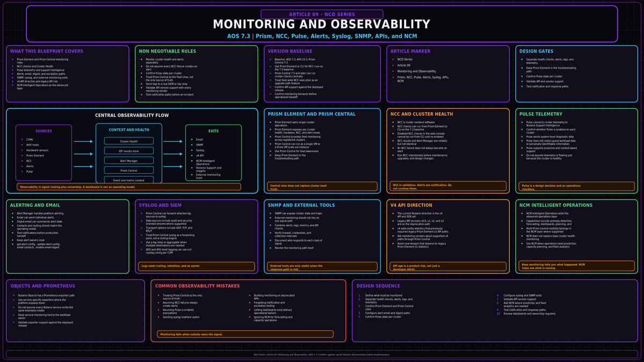Viewport: 644px width, 362px height.
Task: Click the "Nutanix Objects has a Prometheus exporter path" bullet
Action: pos(46,295)
